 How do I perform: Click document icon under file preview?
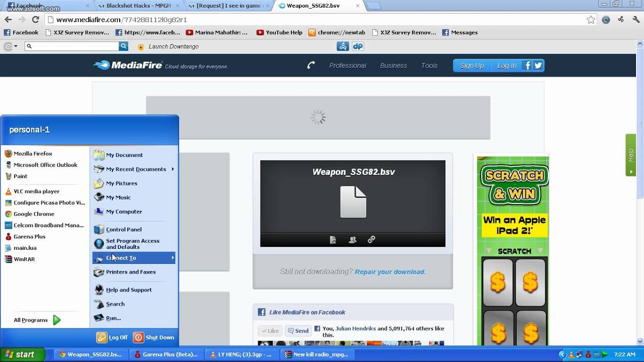pos(333,240)
